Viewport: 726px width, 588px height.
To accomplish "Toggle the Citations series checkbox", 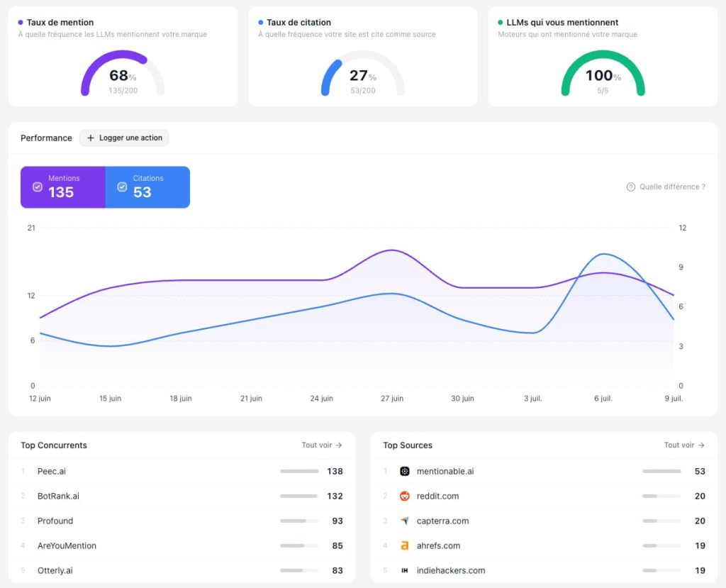I will 122,187.
